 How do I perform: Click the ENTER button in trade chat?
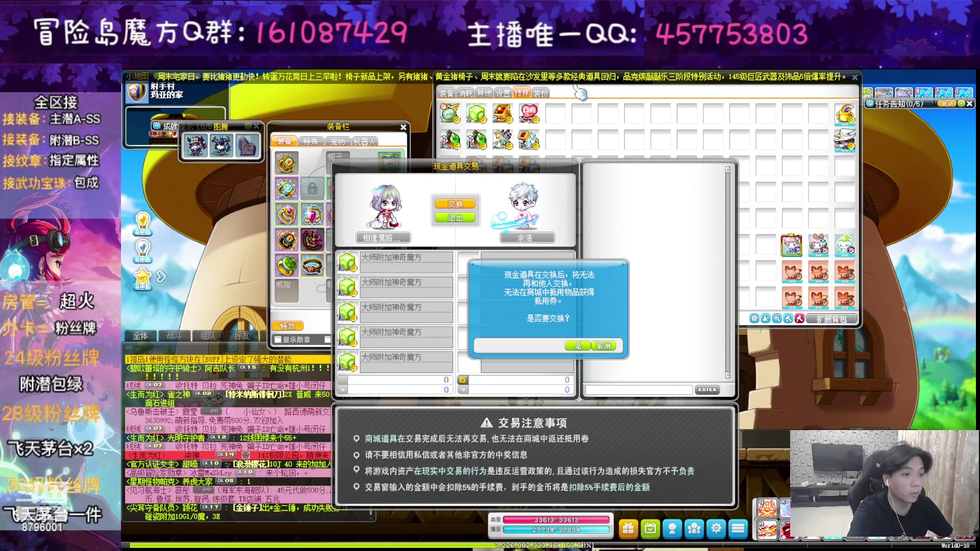point(707,390)
